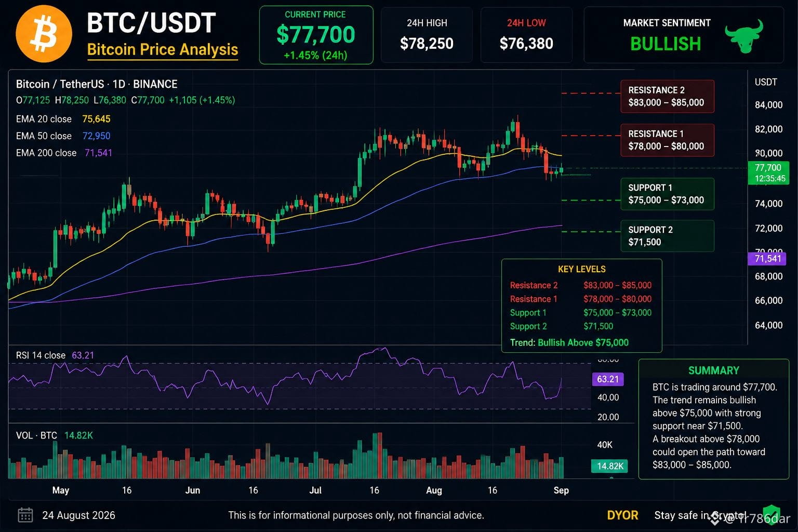Viewport: 798px width, 532px height.
Task: Click the SUPPORT 1 box on the chart
Action: [x=667, y=194]
